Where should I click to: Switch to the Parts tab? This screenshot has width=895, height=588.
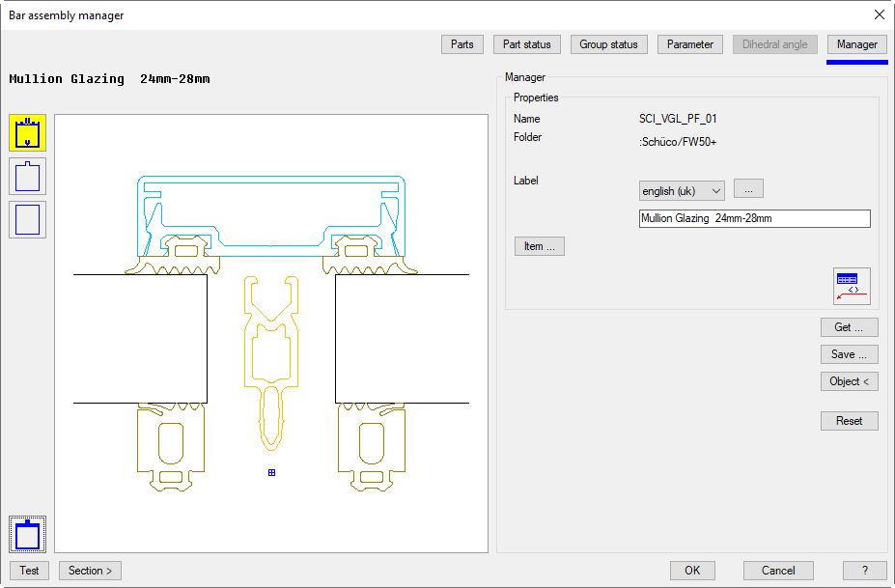tap(462, 44)
